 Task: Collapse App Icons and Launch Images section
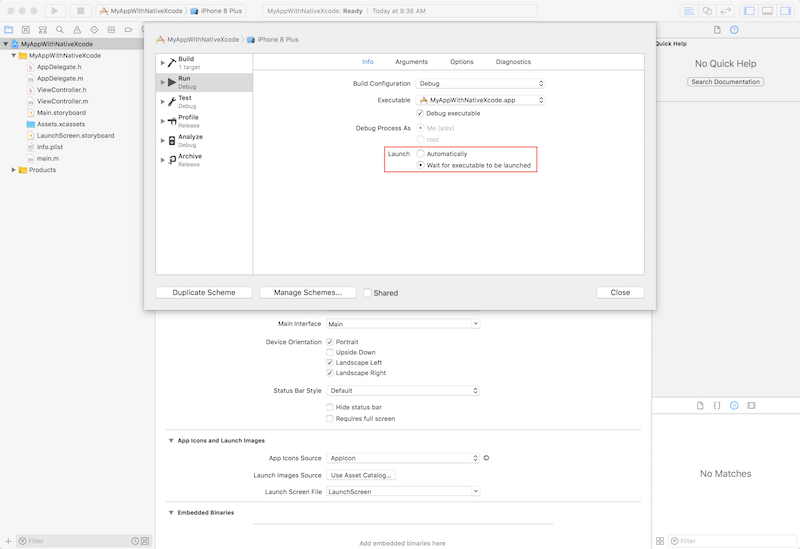coord(171,440)
